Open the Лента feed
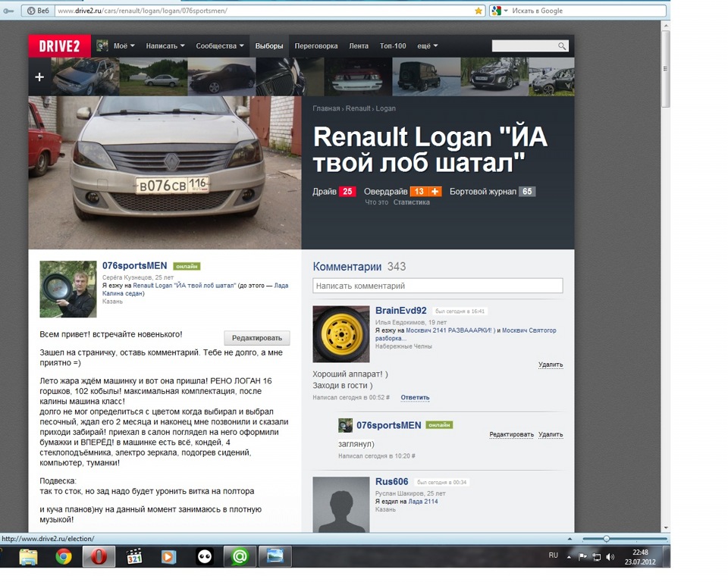Image resolution: width=728 pixels, height=582 pixels. (359, 46)
